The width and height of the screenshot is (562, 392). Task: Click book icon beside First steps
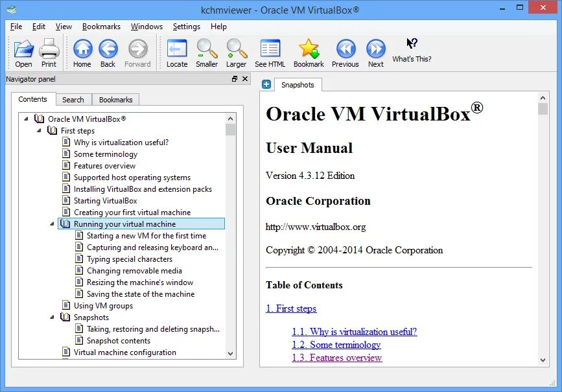(x=52, y=130)
